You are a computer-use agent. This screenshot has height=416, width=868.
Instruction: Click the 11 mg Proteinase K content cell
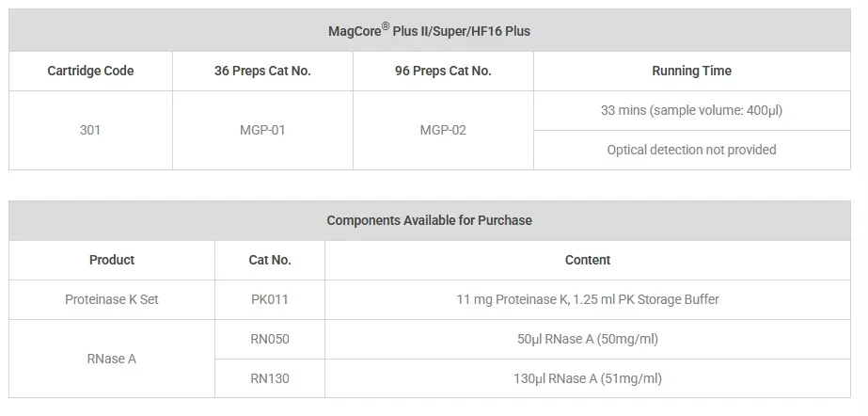click(588, 299)
